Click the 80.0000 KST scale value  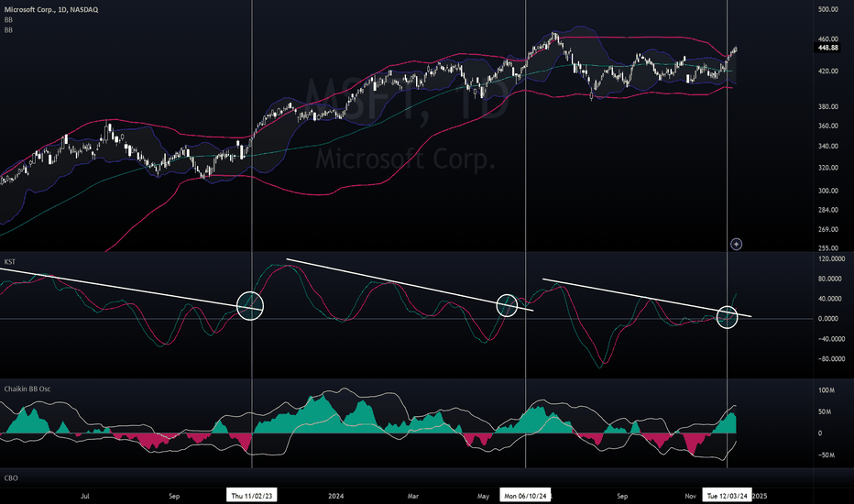[x=829, y=279]
